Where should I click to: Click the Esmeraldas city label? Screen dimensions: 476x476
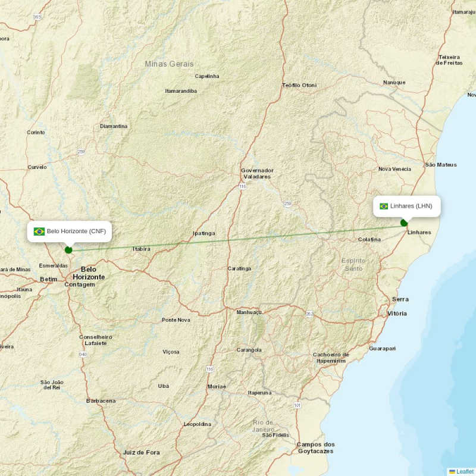(54, 265)
